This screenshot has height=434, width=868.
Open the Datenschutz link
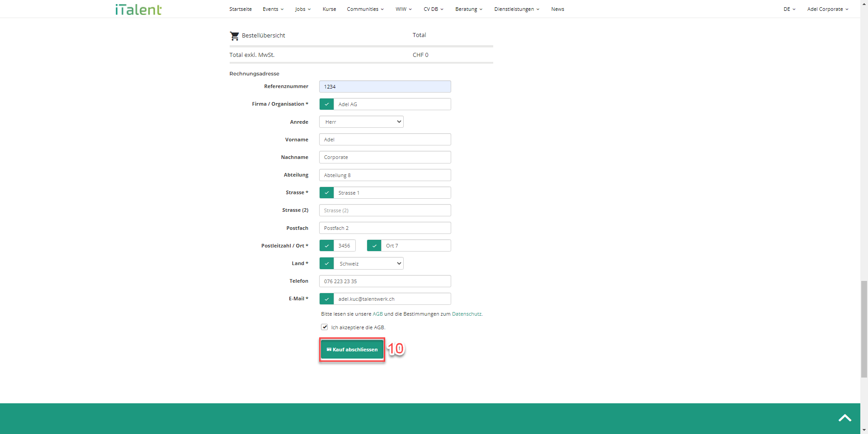tap(467, 314)
